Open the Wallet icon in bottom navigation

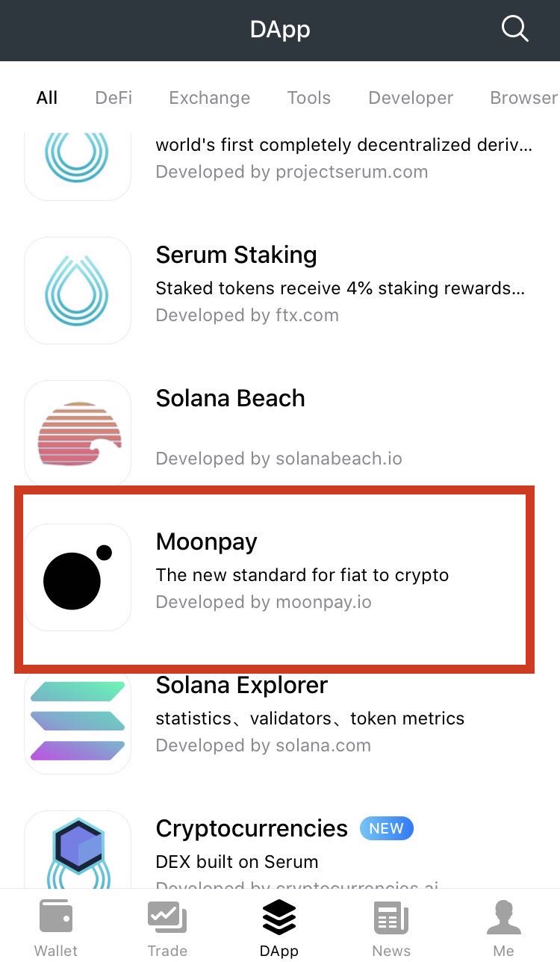pos(55,926)
